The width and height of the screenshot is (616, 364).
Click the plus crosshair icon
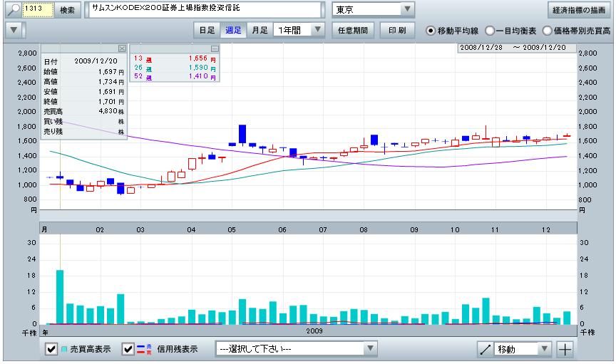pyautogui.click(x=565, y=349)
